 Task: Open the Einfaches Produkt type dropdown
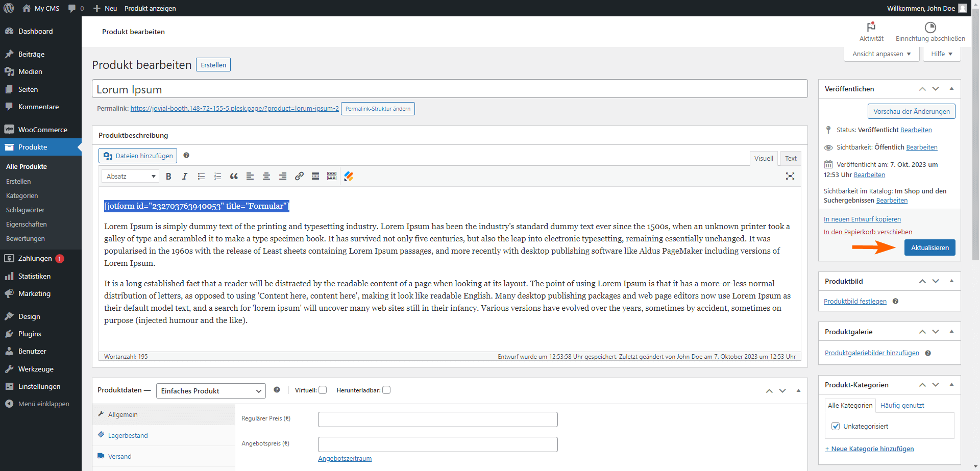pyautogui.click(x=211, y=391)
